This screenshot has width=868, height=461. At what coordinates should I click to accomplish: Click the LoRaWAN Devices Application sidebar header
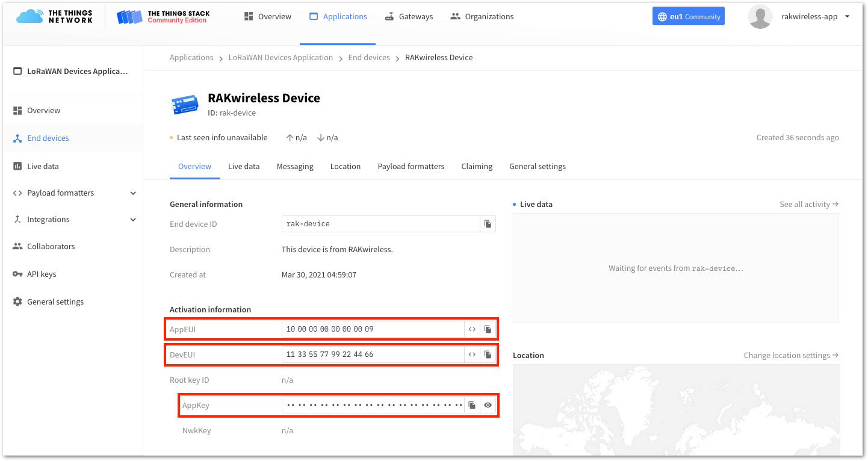click(71, 71)
